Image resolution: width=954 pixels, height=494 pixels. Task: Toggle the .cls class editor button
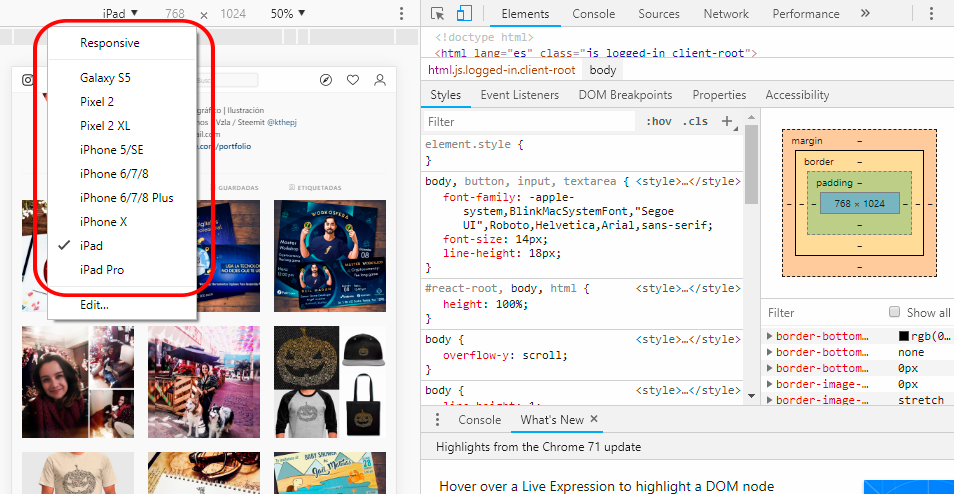695,121
